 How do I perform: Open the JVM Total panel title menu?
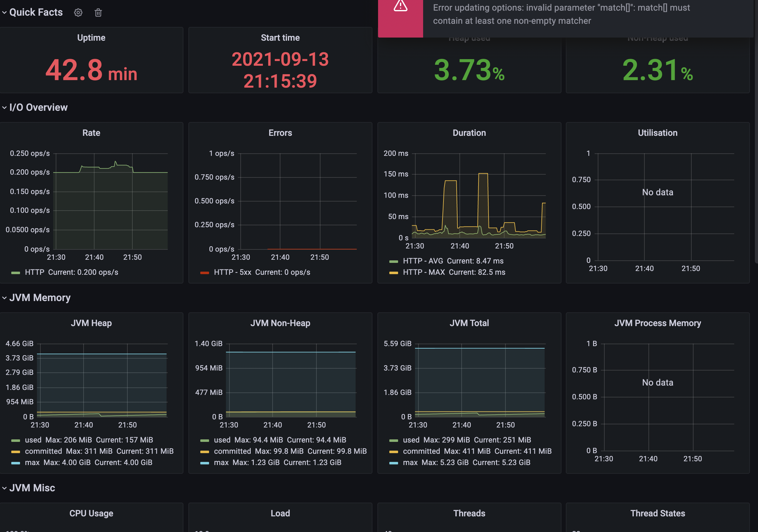pos(469,323)
